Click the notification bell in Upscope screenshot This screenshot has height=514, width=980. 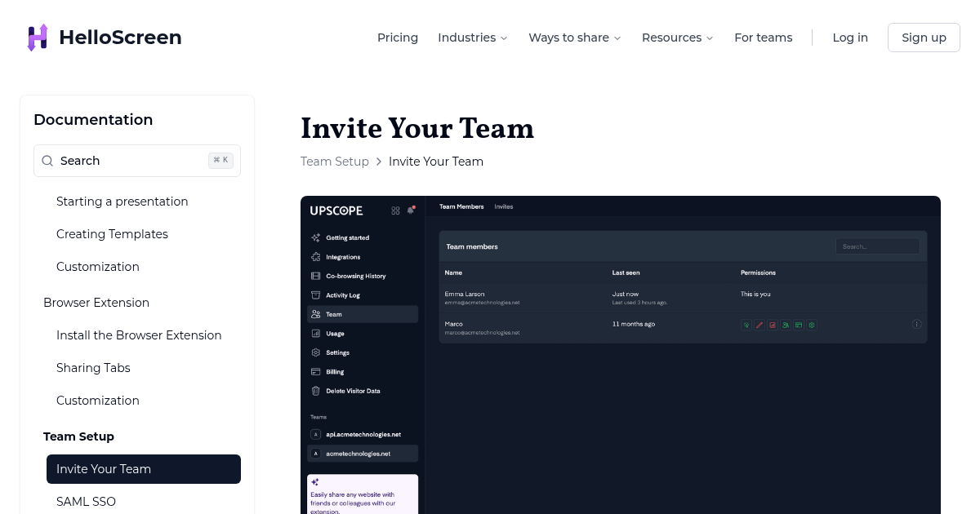click(x=411, y=210)
